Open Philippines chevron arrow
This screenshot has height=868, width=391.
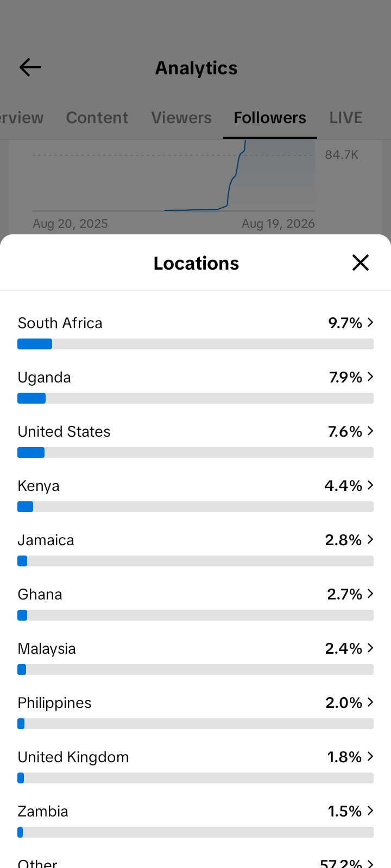click(x=370, y=702)
